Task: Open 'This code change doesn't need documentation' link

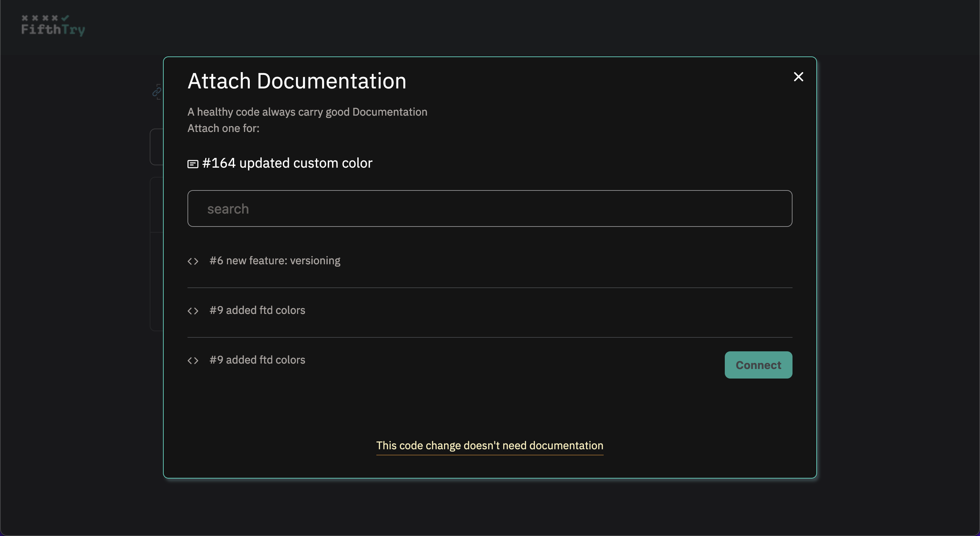Action: 490,446
